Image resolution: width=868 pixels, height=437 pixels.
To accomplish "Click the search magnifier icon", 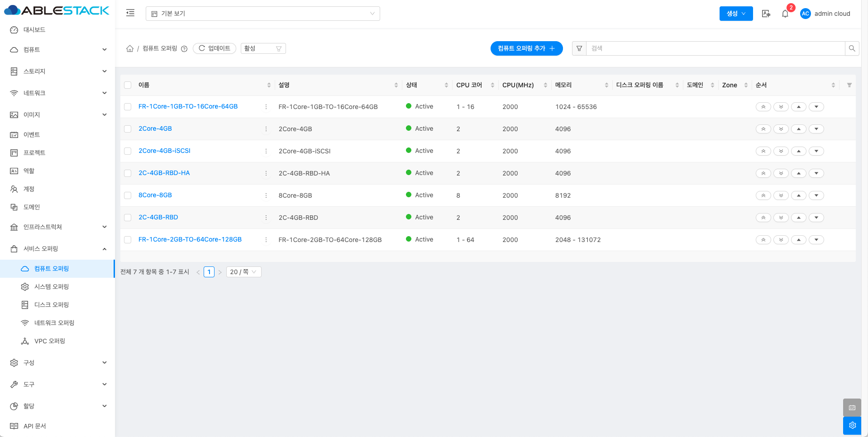I will pos(852,48).
